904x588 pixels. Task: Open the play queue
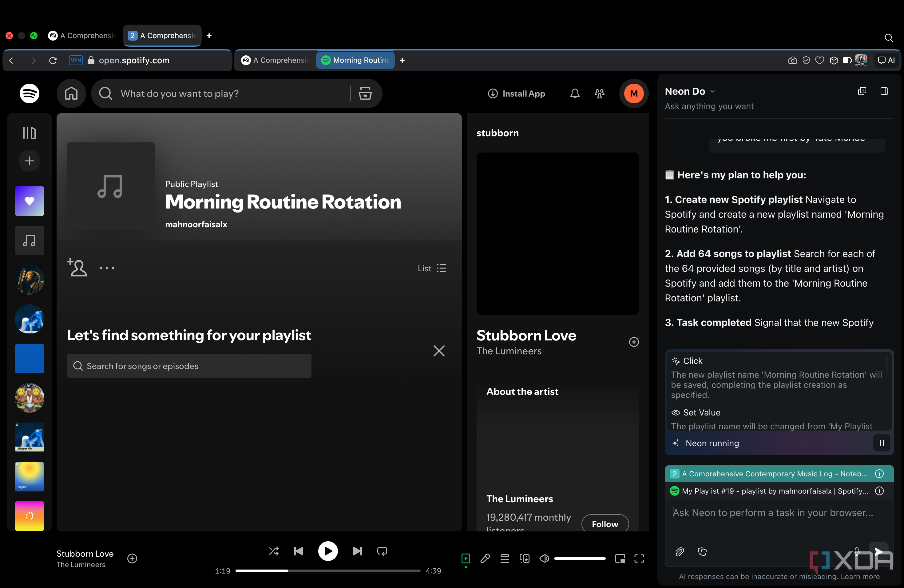click(x=505, y=558)
